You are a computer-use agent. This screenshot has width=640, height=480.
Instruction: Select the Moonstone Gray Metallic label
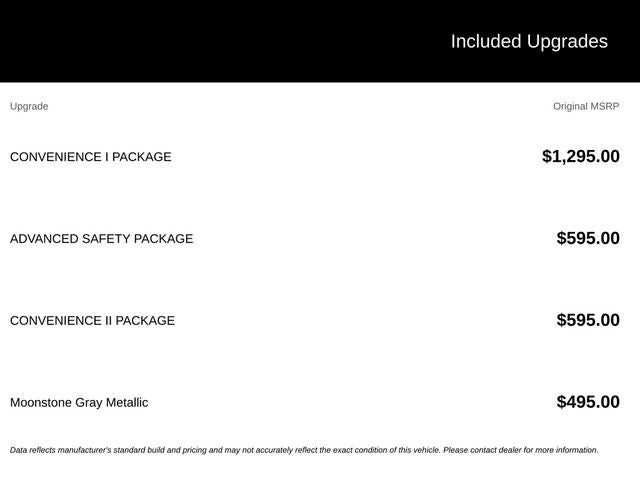pyautogui.click(x=79, y=403)
